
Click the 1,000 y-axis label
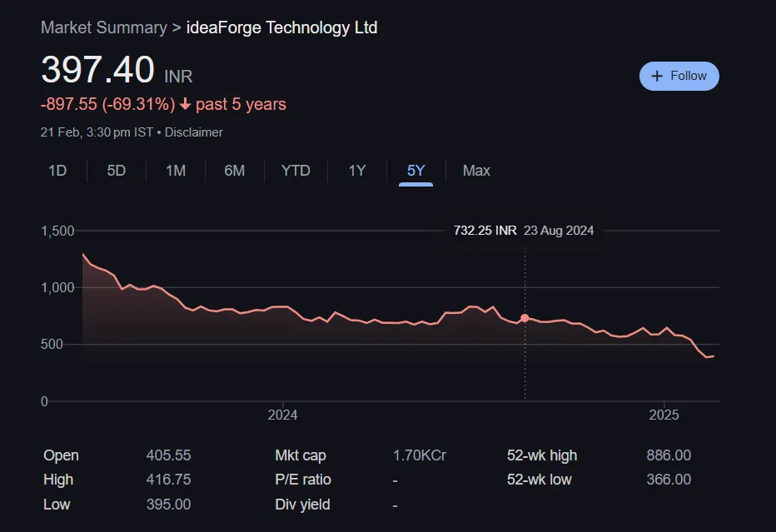tap(57, 287)
